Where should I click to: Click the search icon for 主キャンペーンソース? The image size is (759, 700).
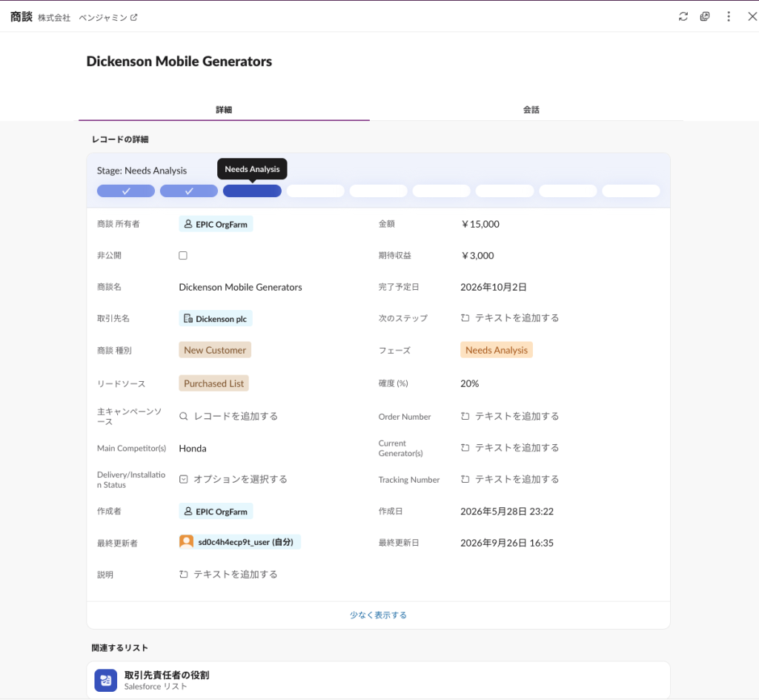coord(184,416)
